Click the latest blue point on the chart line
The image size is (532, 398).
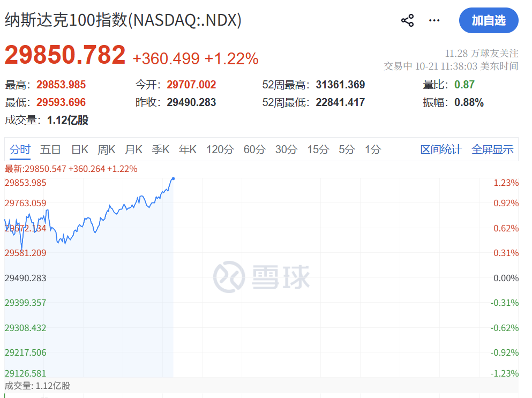pyautogui.click(x=174, y=178)
